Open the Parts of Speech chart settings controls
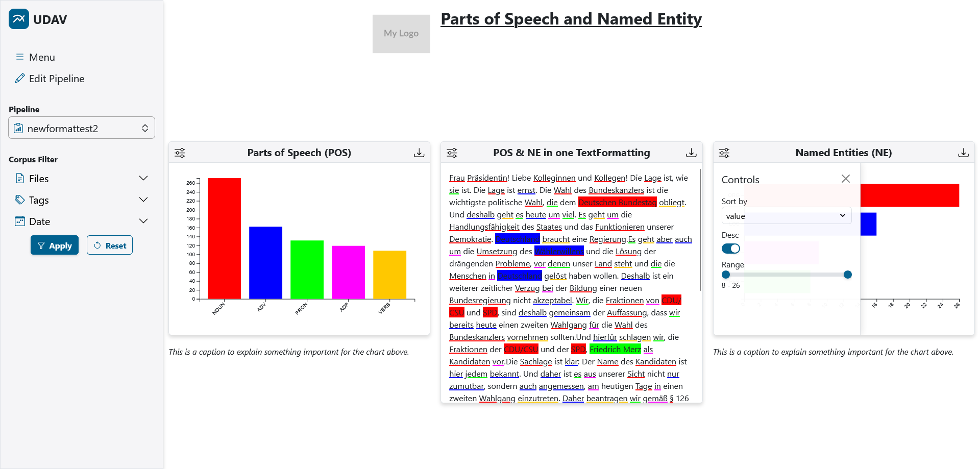980x469 pixels. click(180, 152)
